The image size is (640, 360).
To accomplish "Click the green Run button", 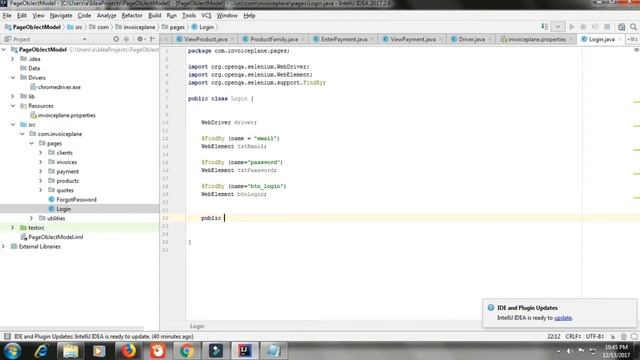I will 572,27.
